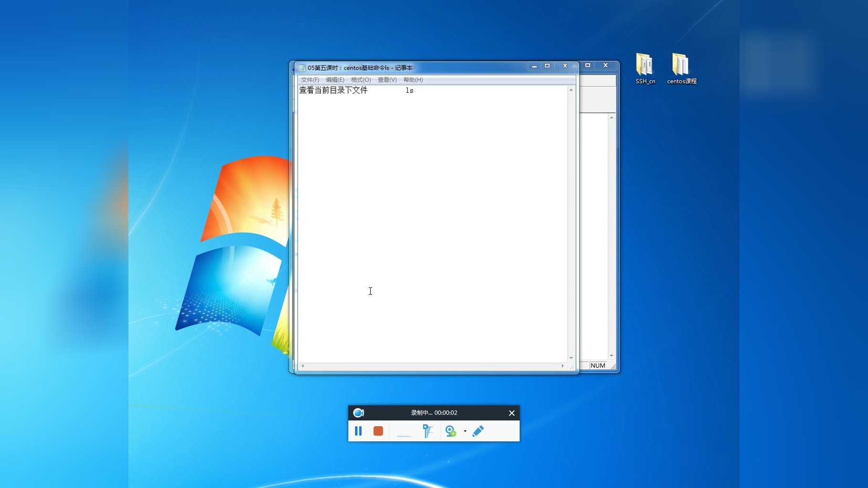
Task: Click the audio level dotted indicator
Action: click(404, 436)
